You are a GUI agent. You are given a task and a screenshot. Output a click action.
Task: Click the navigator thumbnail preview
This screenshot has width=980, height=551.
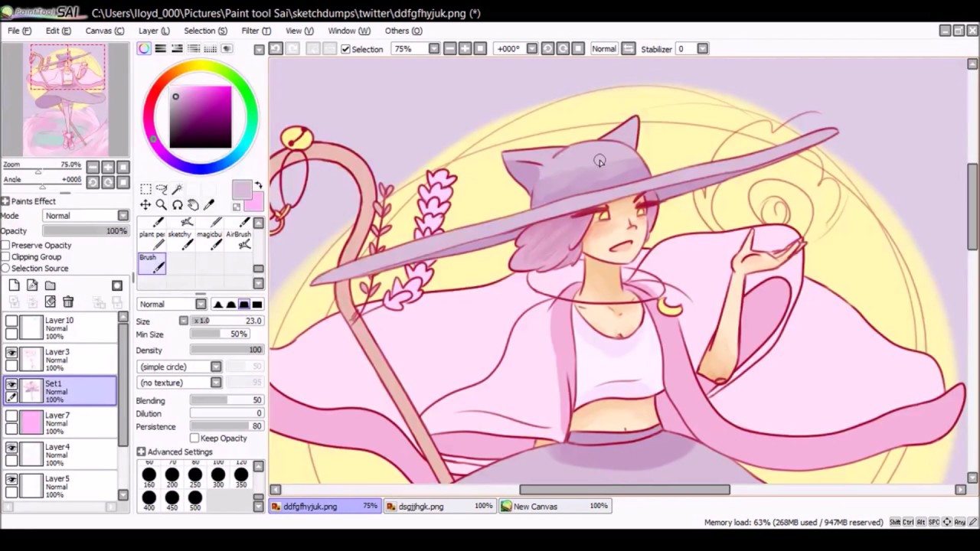(x=67, y=99)
